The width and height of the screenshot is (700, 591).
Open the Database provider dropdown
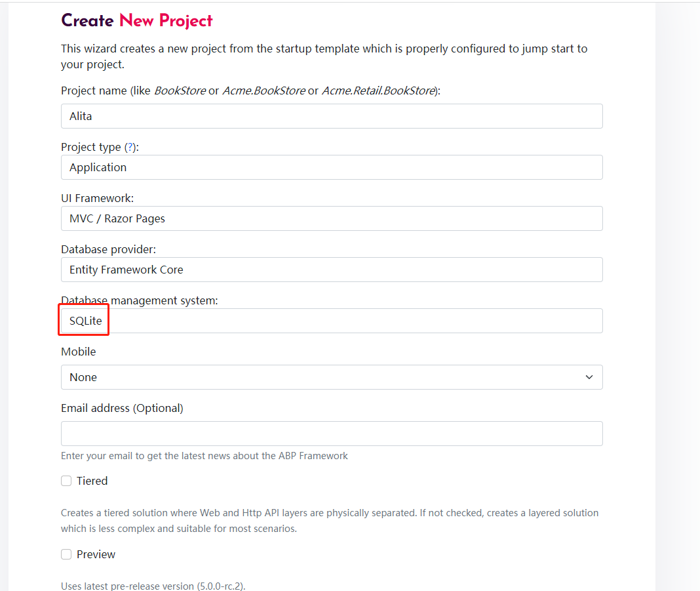coord(332,270)
